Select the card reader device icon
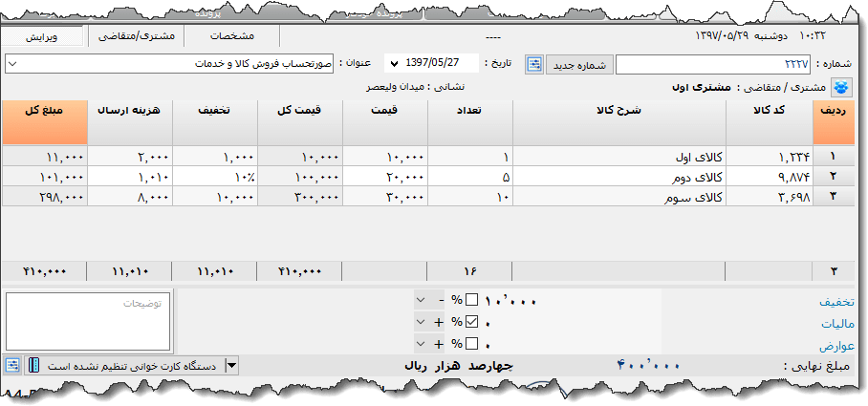 pos(34,366)
